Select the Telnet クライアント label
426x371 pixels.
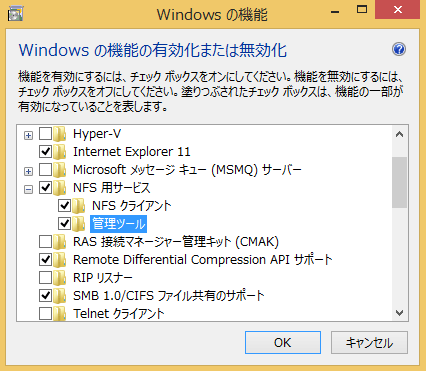[x=119, y=314]
